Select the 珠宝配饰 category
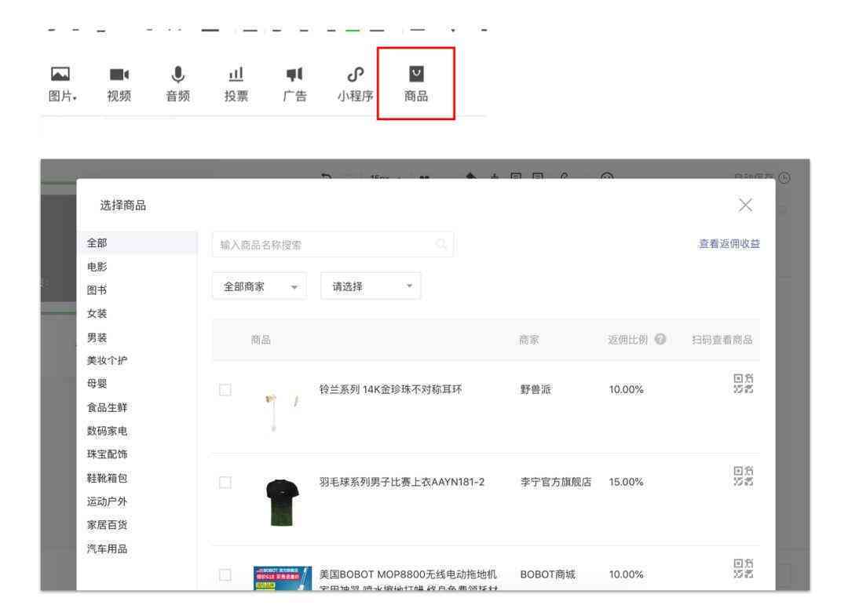Image resolution: width=848 pixels, height=616 pixels. point(107,454)
